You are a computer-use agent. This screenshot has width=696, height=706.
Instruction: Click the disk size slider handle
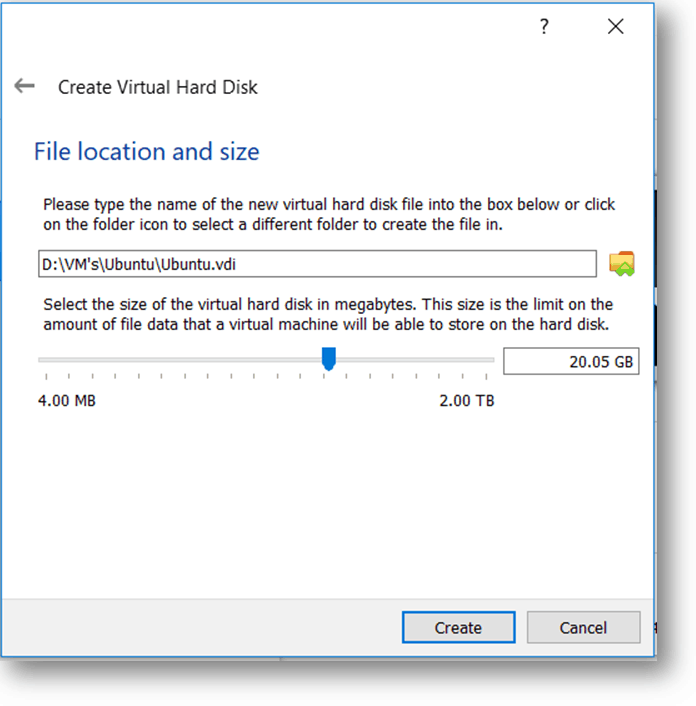329,359
